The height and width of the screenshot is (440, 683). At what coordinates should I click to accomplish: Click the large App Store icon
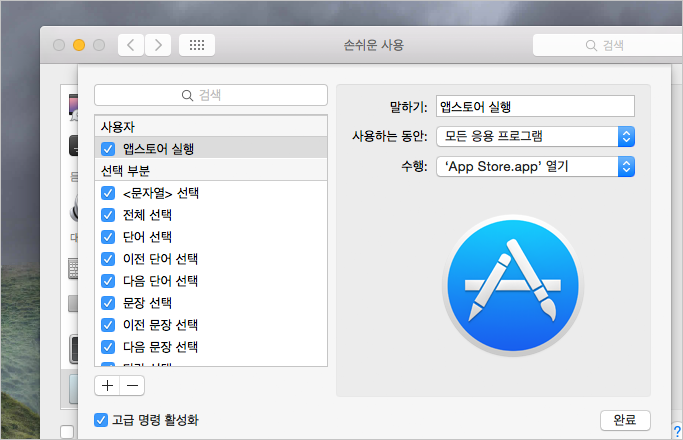pos(513,285)
